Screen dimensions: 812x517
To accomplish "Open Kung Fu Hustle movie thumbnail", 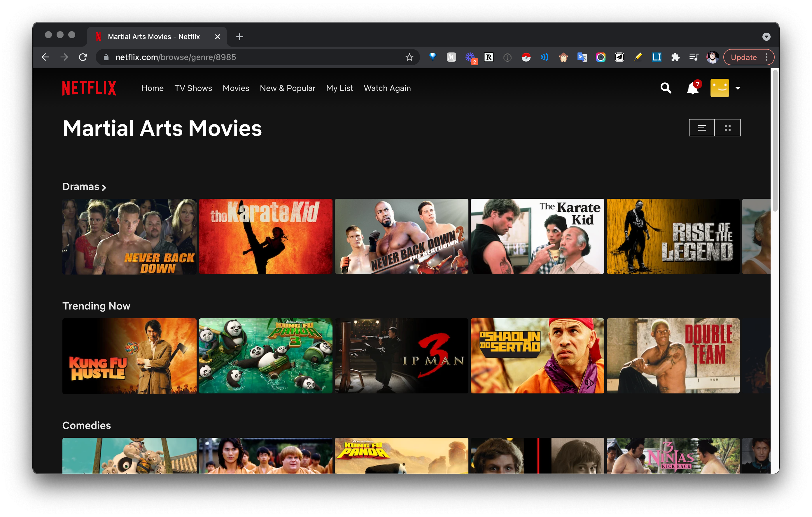I will coord(129,356).
